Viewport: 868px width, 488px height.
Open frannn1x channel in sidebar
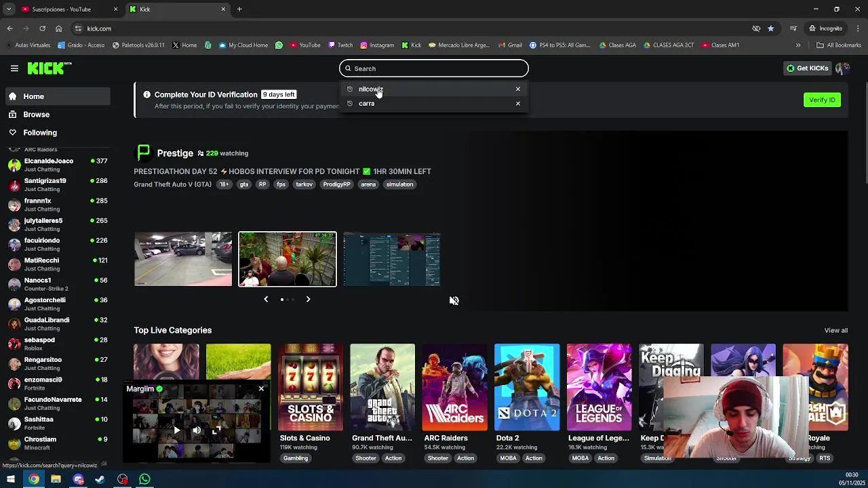pyautogui.click(x=58, y=205)
